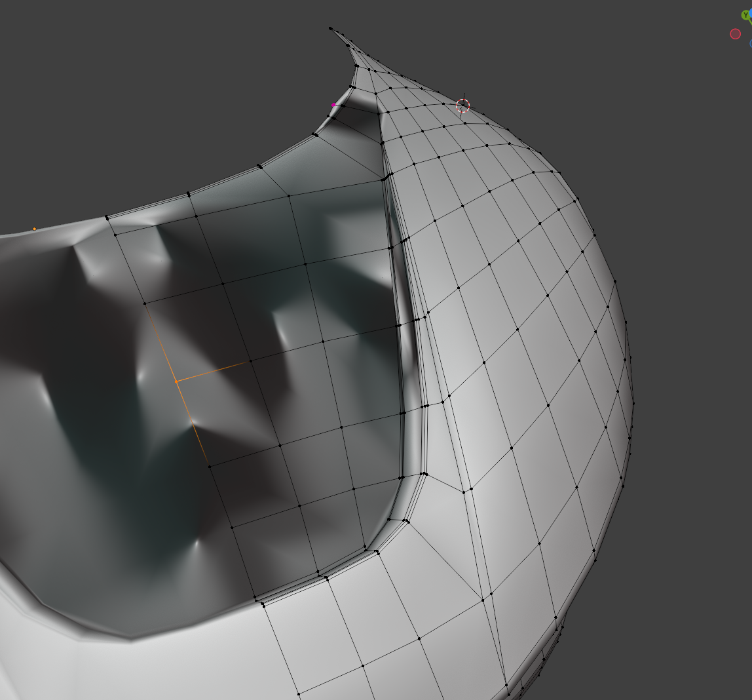
Task: Pick the black vertex at bottom of orange edge
Action: pos(209,466)
